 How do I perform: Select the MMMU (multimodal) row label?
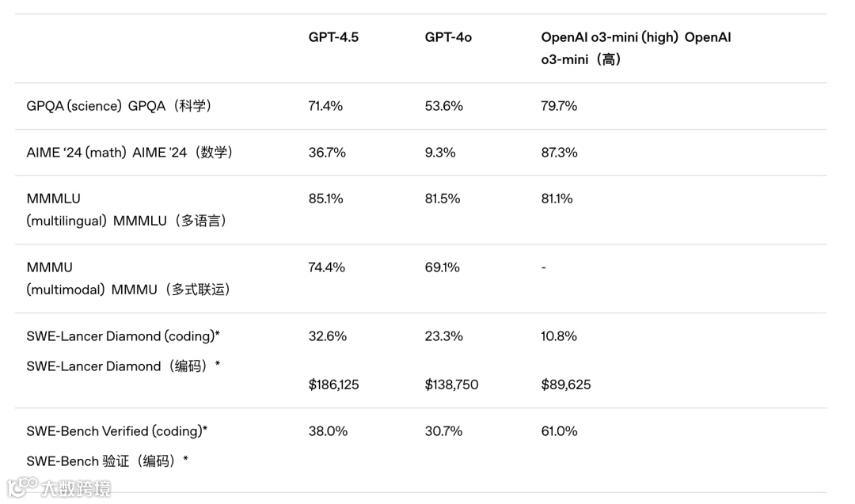(128, 279)
